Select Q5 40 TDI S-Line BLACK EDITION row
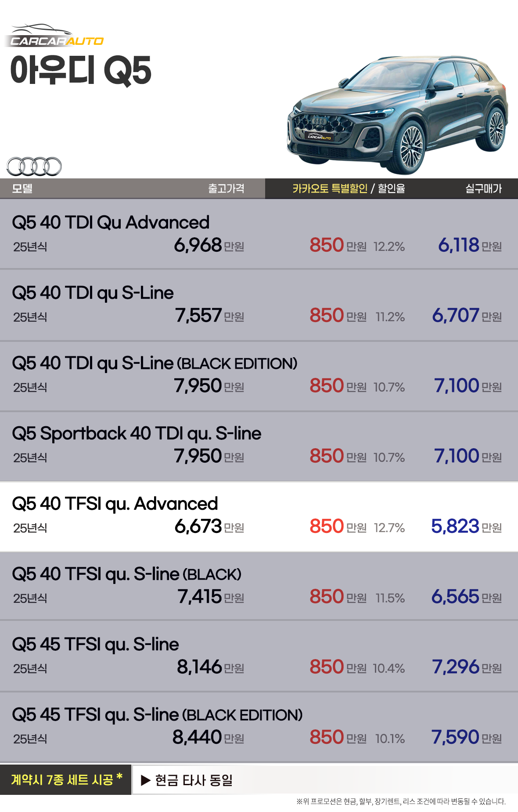 155,363
